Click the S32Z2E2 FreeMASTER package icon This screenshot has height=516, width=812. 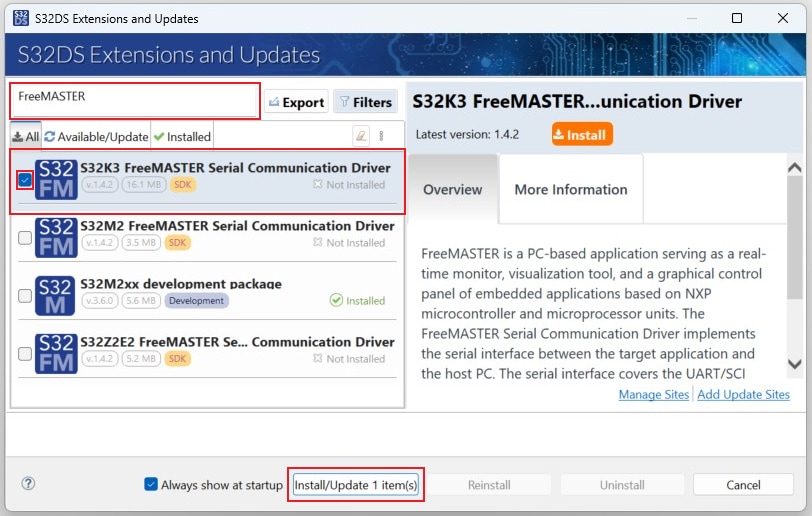56,354
